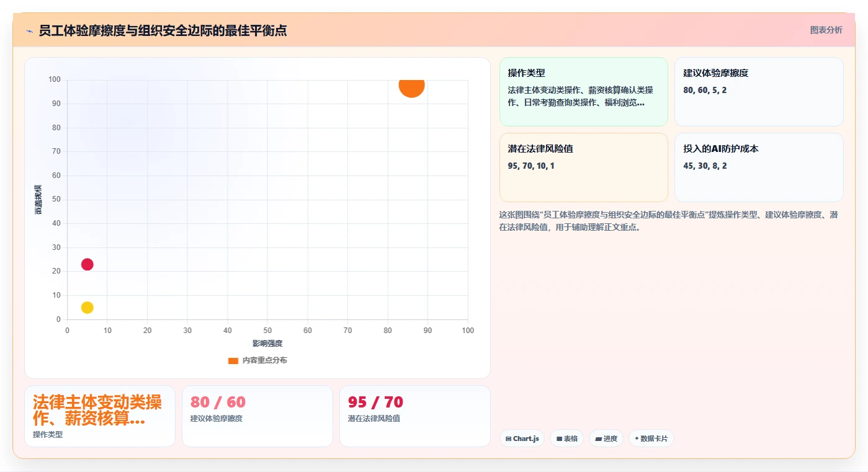The image size is (868, 472).
Task: Open the 投入的AI防护成本 card
Action: pos(759,167)
